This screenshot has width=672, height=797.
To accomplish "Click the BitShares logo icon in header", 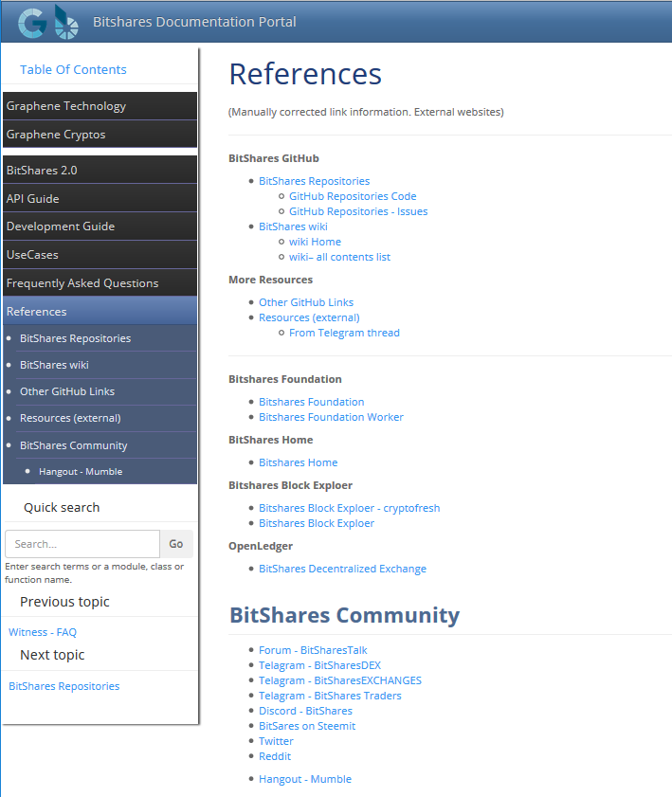I will point(66,22).
